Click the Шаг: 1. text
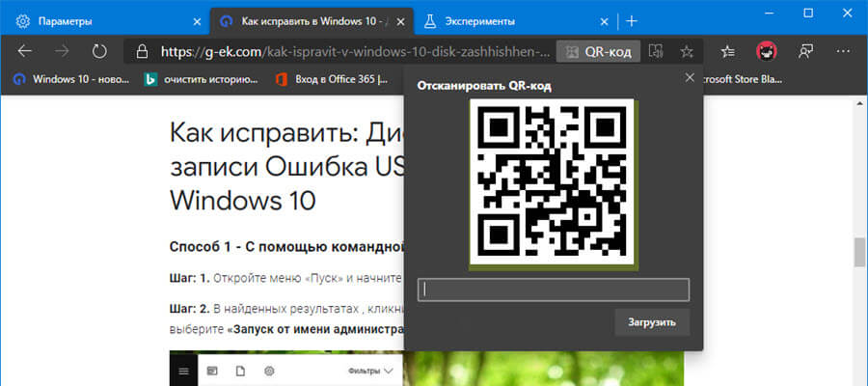 click(x=190, y=279)
